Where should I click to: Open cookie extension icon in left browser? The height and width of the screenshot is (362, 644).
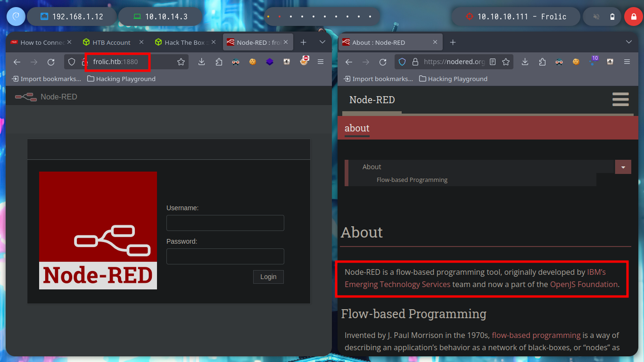pos(253,62)
